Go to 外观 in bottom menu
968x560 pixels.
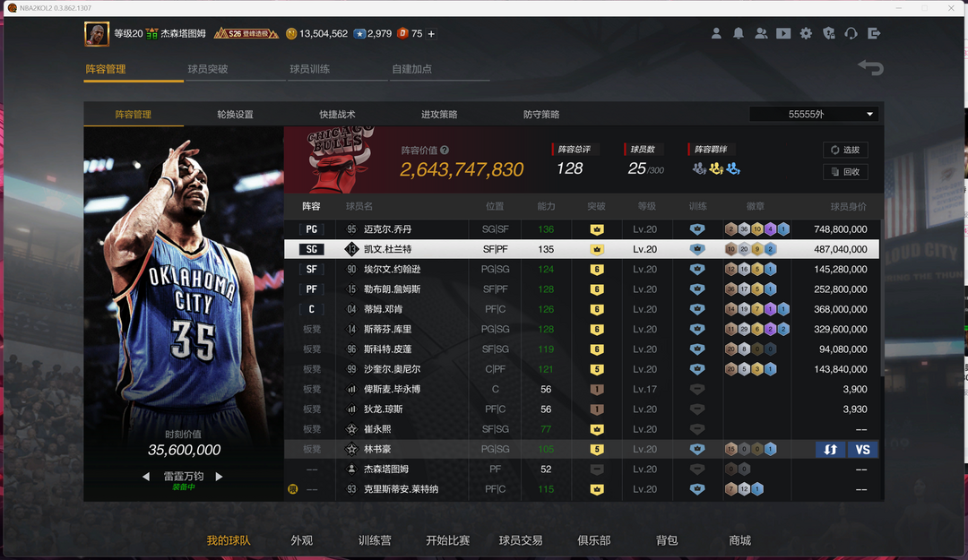[301, 541]
